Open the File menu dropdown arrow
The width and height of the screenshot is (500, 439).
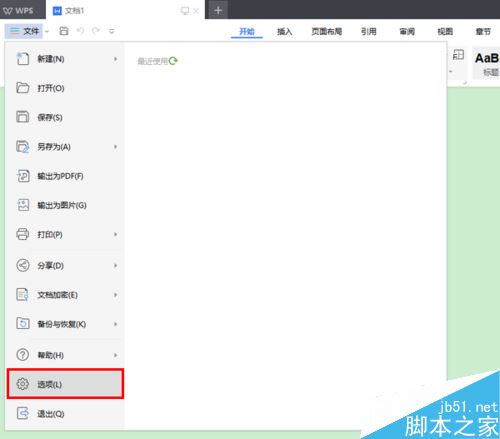[x=47, y=32]
